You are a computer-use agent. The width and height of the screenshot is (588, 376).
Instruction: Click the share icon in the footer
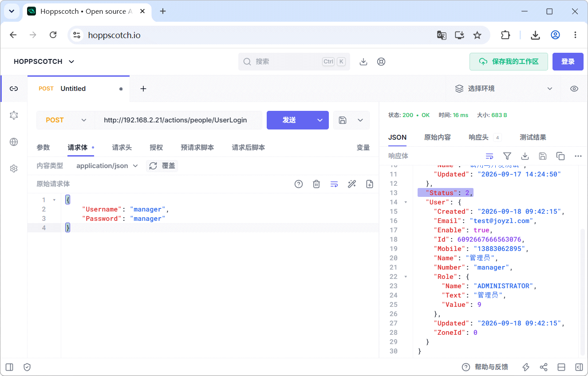coord(544,367)
